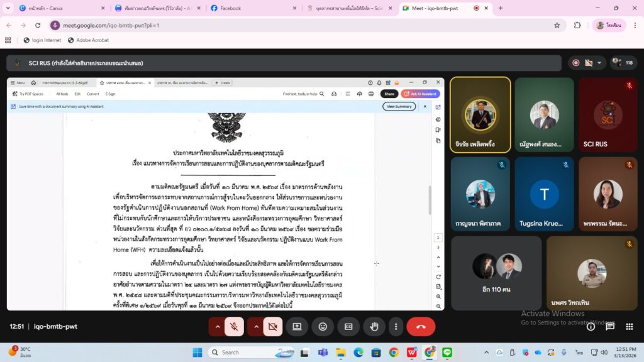Turn on microphone in Meet

click(x=234, y=327)
